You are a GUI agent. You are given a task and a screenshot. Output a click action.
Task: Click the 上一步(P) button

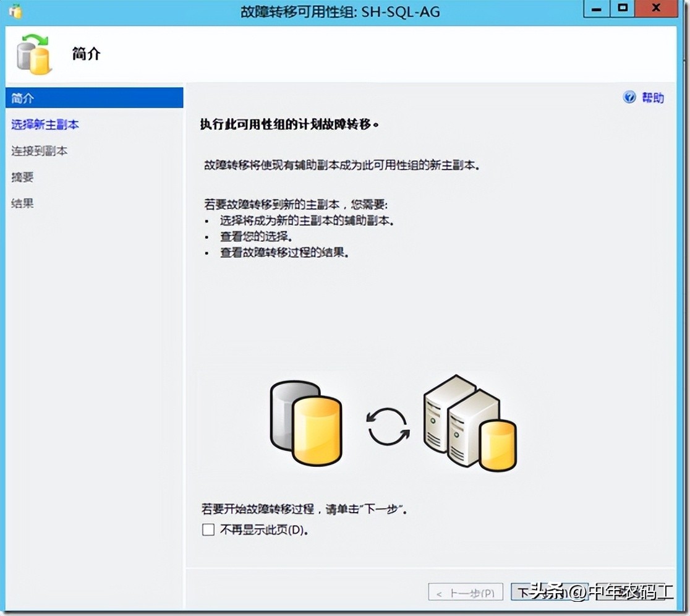click(465, 592)
